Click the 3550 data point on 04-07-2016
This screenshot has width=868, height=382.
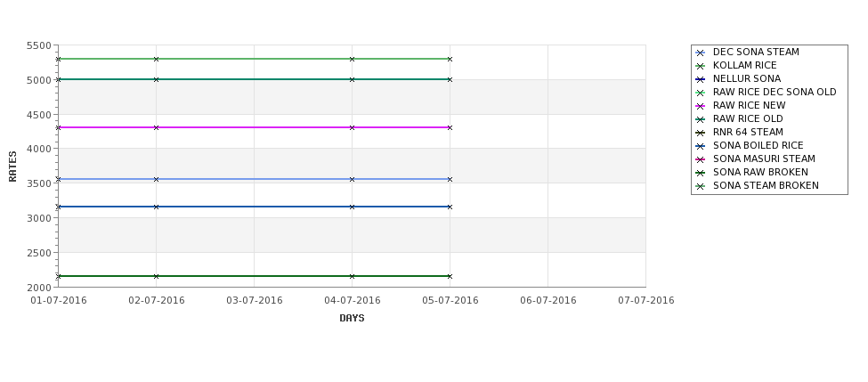[352, 179]
